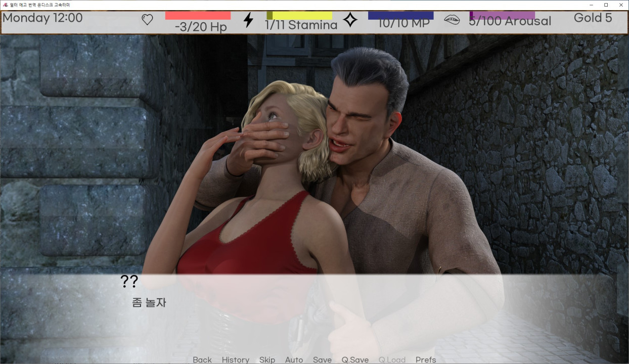Click the lips arousal icon

click(452, 20)
